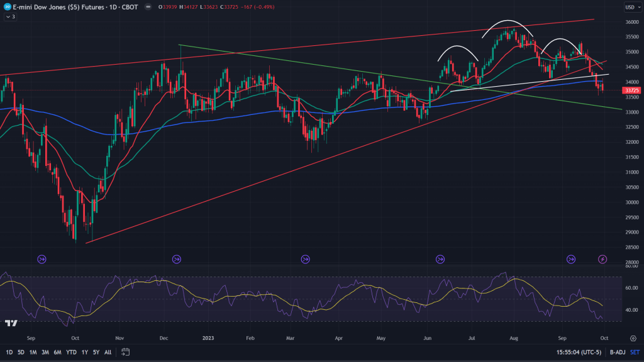Click the All range button
This screenshot has width=644, height=362.
click(108, 352)
